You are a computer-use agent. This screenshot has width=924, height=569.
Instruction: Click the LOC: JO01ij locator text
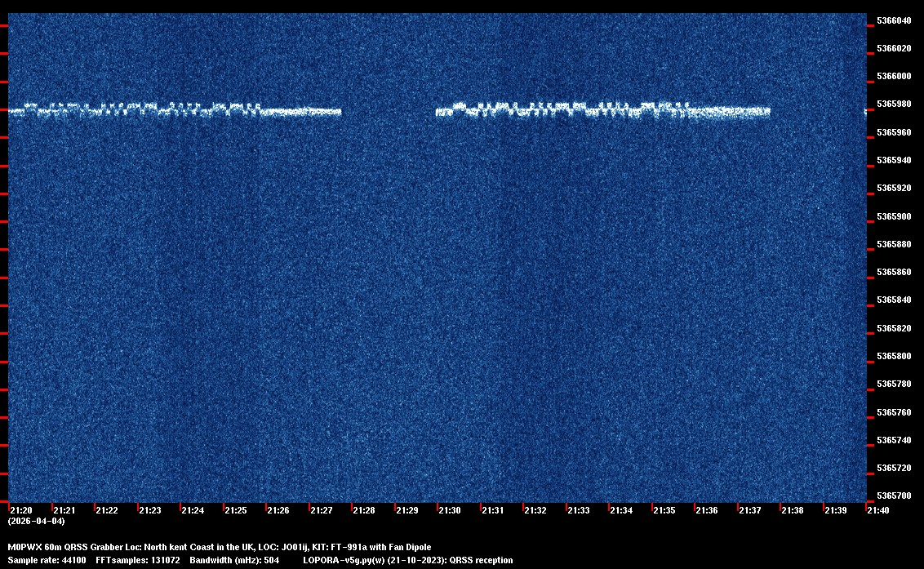click(x=284, y=547)
